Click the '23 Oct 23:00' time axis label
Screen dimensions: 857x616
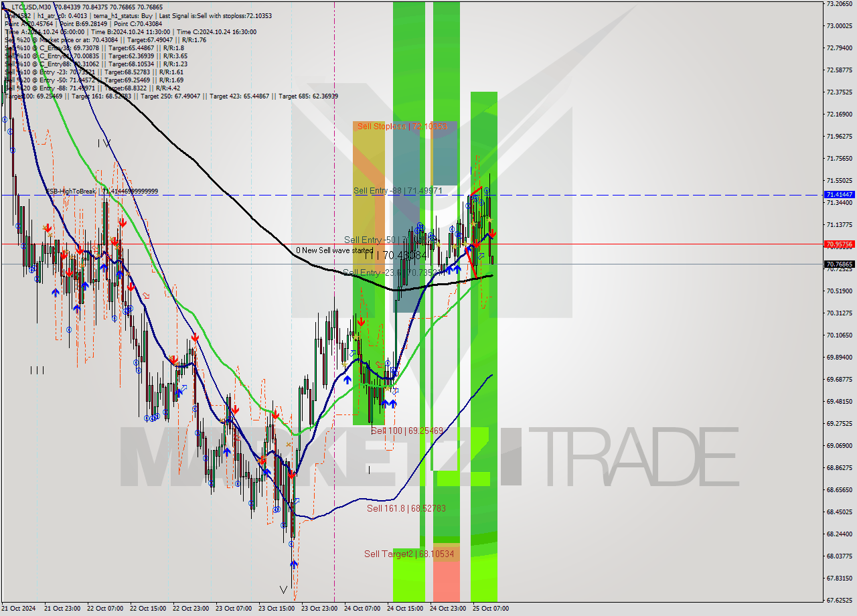coord(318,609)
